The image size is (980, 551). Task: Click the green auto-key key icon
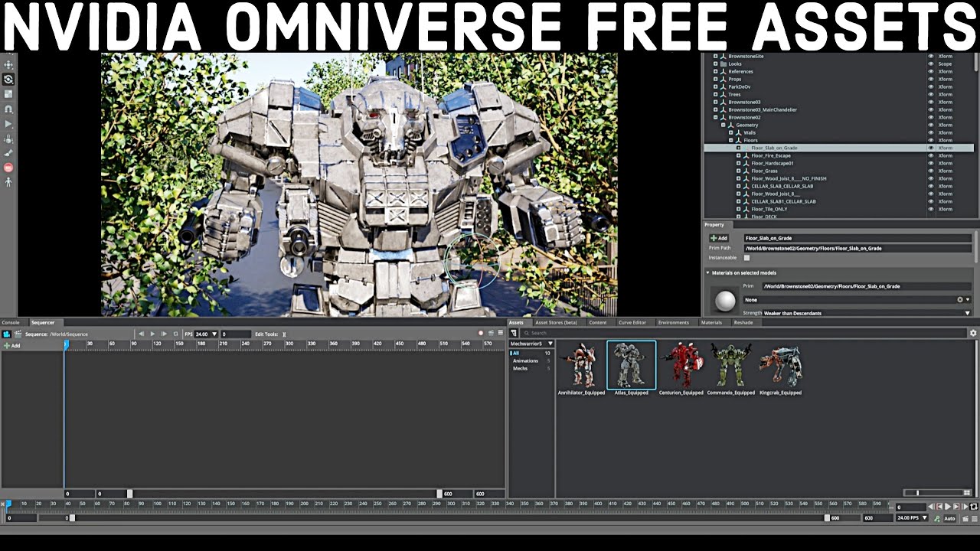coord(937,518)
